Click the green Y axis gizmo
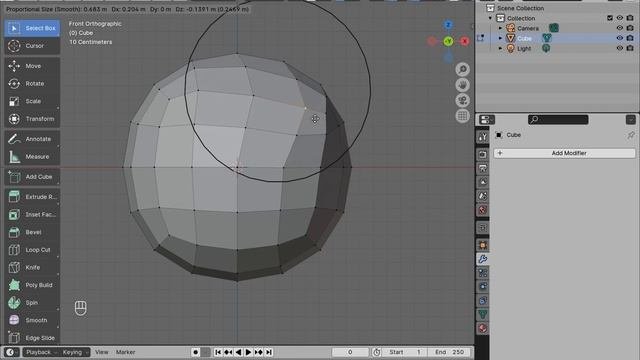This screenshot has height=360, width=640. (x=448, y=41)
